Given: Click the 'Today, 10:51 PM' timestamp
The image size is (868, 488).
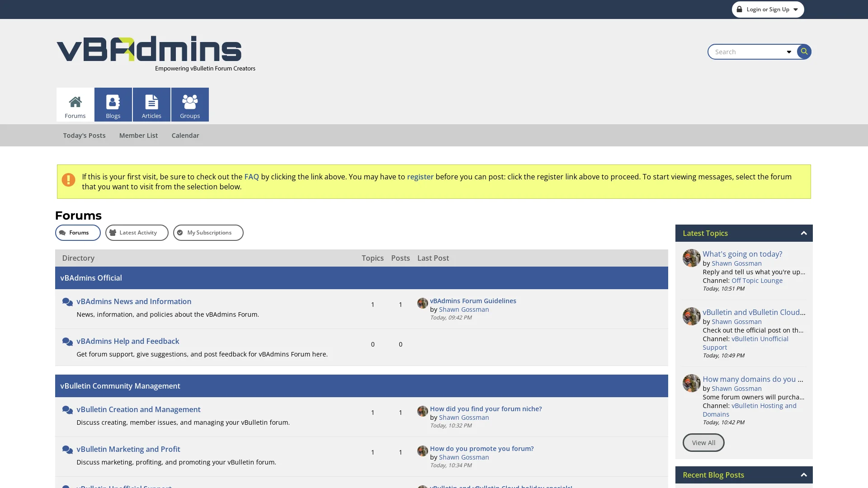Looking at the screenshot, I should point(723,289).
